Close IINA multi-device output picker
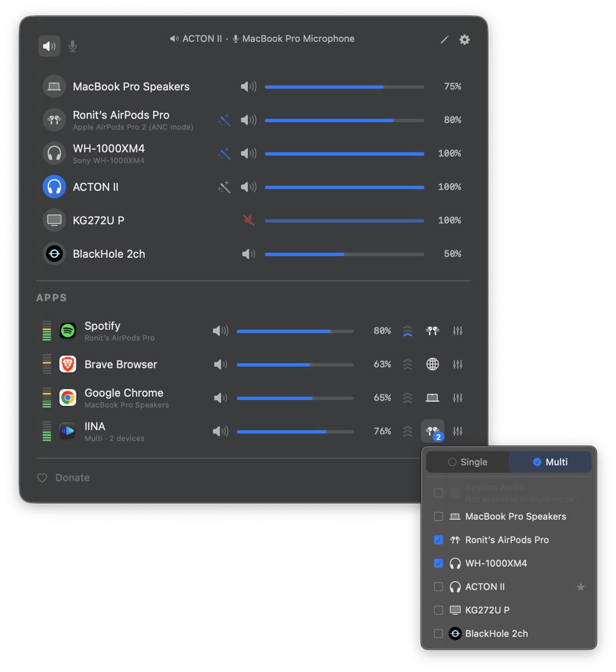 point(433,431)
